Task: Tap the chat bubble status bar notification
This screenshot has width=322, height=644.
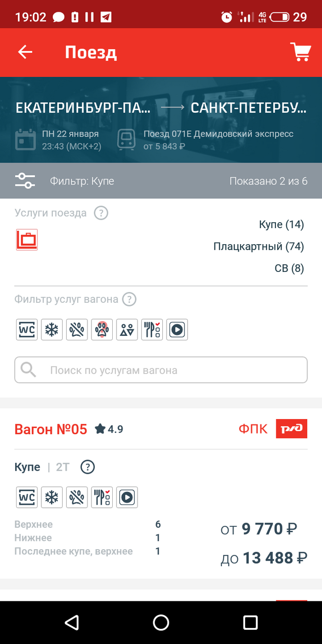Action: 58,17
